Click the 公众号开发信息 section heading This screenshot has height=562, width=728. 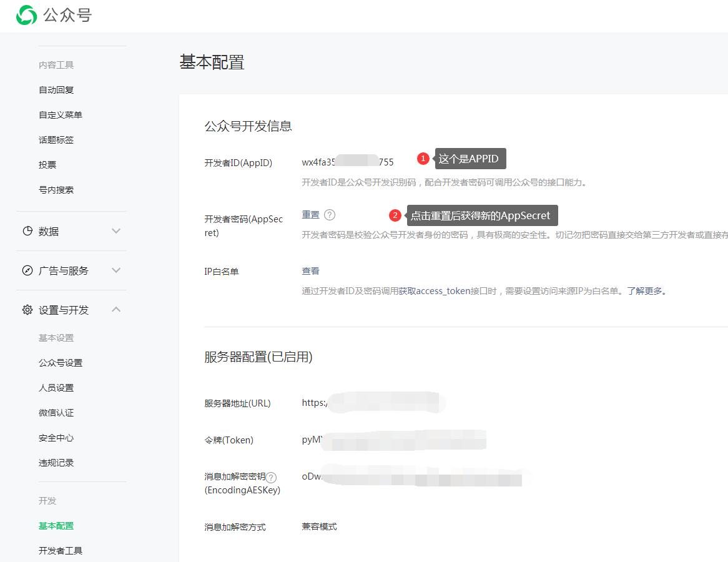click(x=248, y=126)
